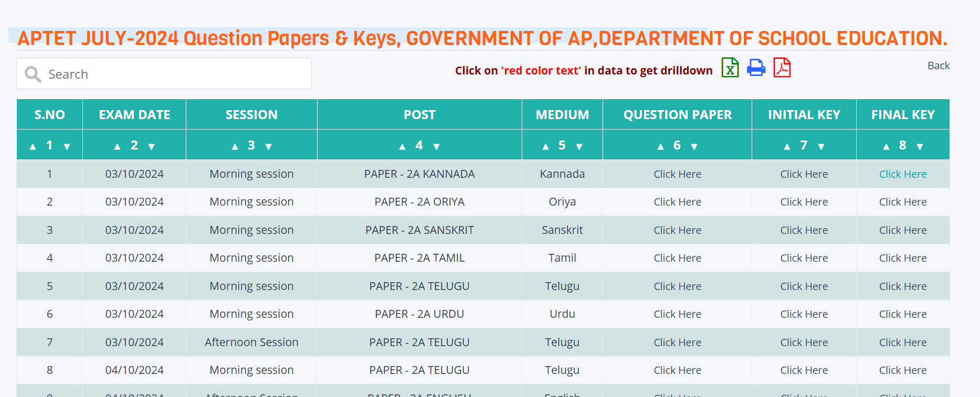The image size is (980, 397).
Task: Open Initial Key for Paper 2A Urdu
Action: click(x=804, y=314)
